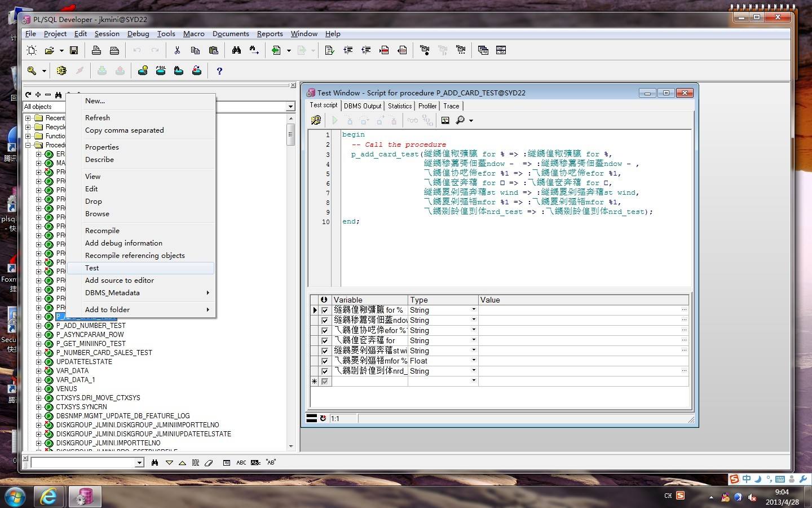Click the Explain plan lightbulb icon
812x508 pixels.
coord(143,71)
